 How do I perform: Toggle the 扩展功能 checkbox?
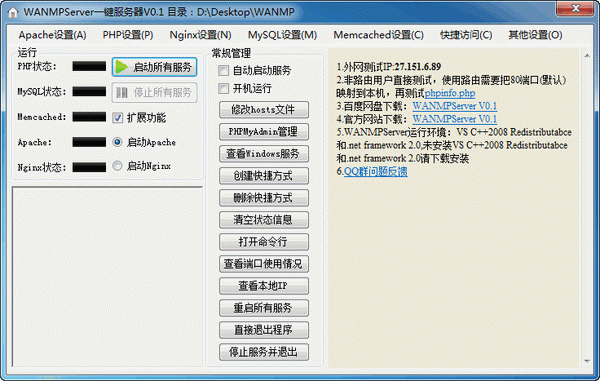point(117,117)
